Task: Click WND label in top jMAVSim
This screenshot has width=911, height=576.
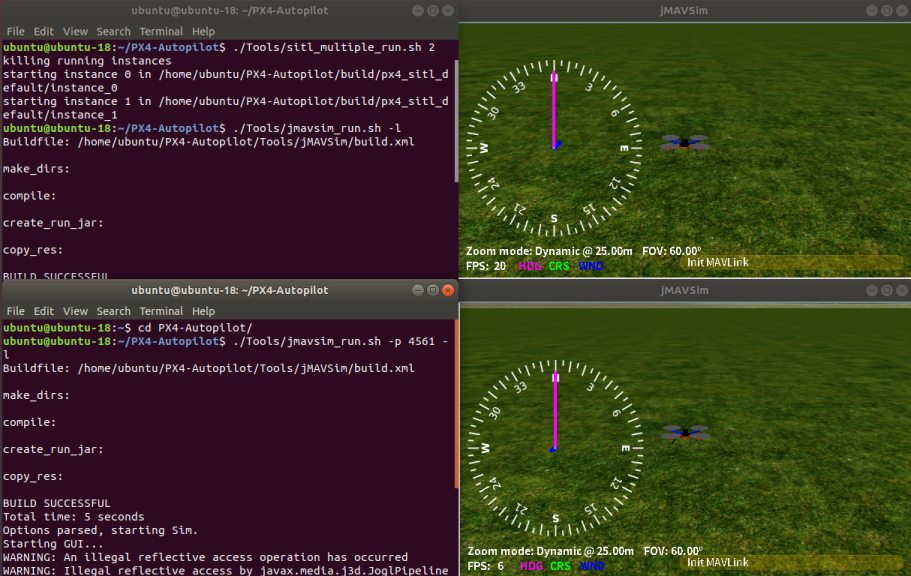Action: pos(591,266)
